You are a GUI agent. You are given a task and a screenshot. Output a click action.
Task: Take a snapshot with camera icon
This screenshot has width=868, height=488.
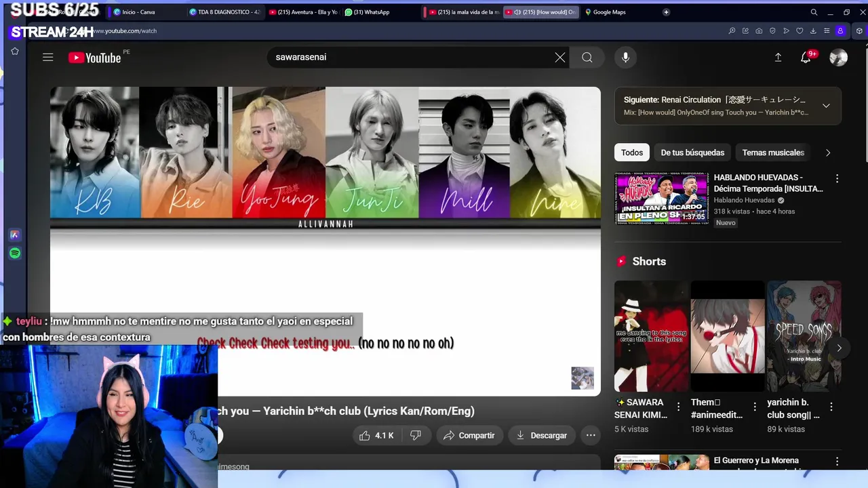coord(759,31)
